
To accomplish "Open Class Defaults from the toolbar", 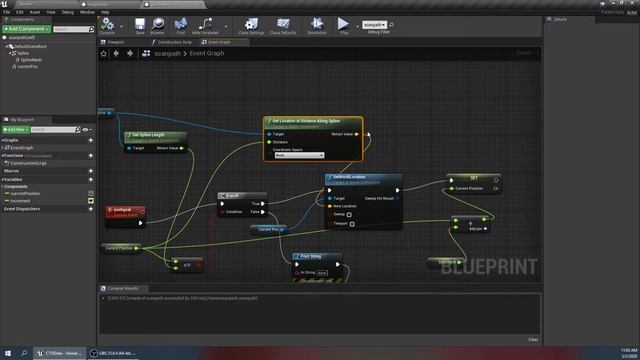I will (283, 24).
